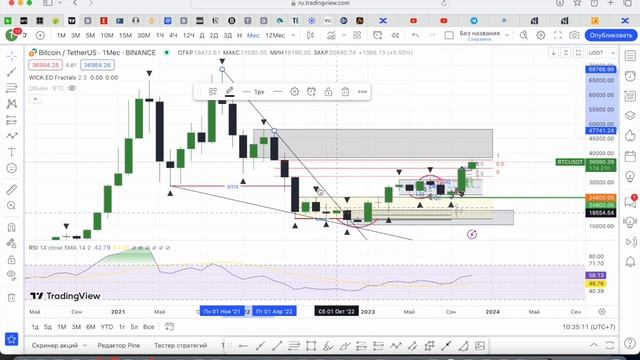Open line style dropdown in floating toolbar
640x360 pixels.
278,92
